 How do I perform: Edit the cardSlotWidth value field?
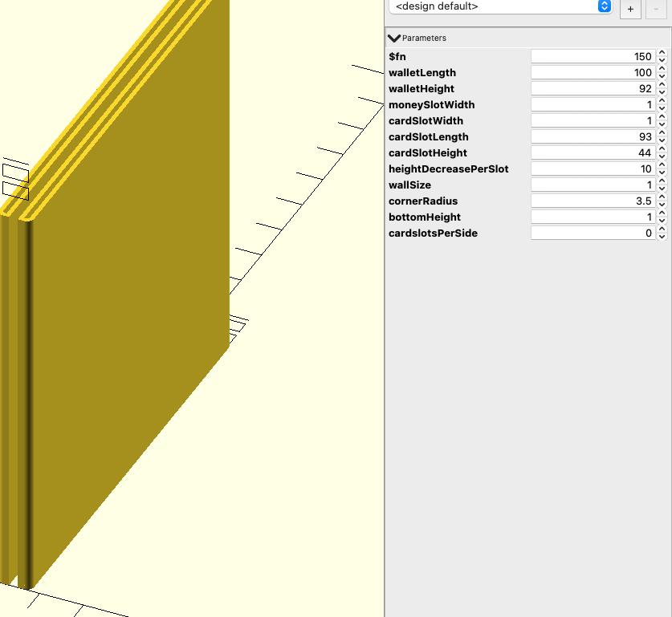[x=593, y=120]
